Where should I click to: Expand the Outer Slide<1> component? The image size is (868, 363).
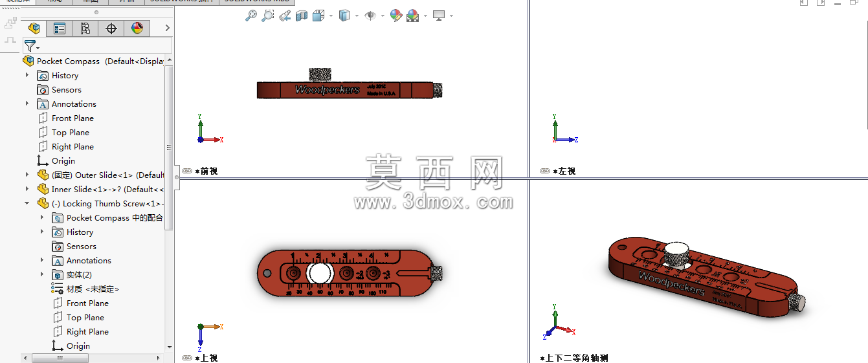click(27, 175)
